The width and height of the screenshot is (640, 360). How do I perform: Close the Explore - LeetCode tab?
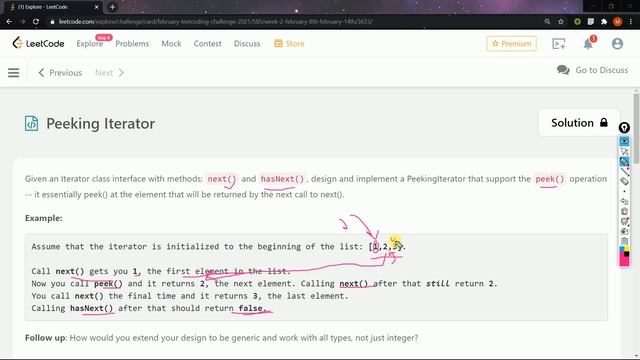tap(97, 7)
